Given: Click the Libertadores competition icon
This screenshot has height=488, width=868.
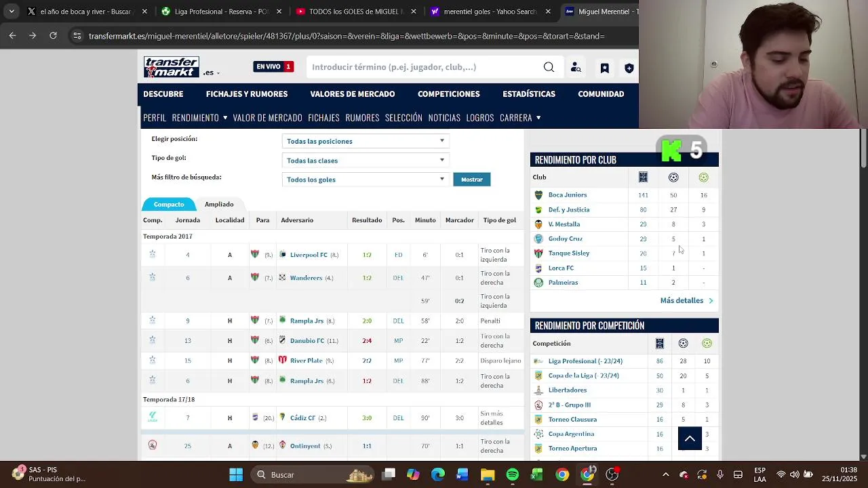Looking at the screenshot, I should tap(538, 390).
